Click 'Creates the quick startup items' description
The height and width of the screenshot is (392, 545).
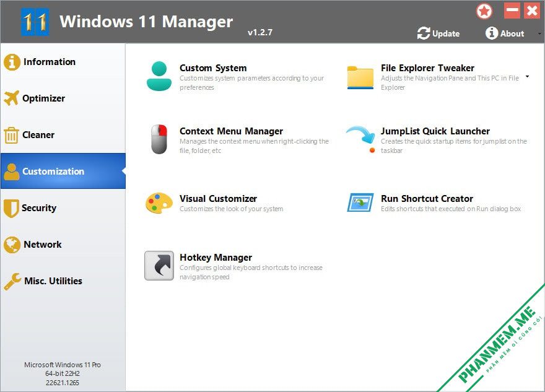pos(454,146)
